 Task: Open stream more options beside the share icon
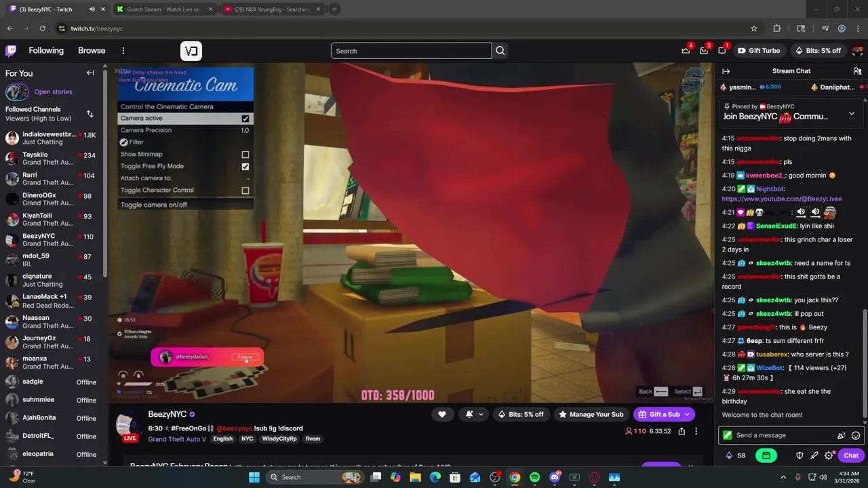(x=696, y=431)
